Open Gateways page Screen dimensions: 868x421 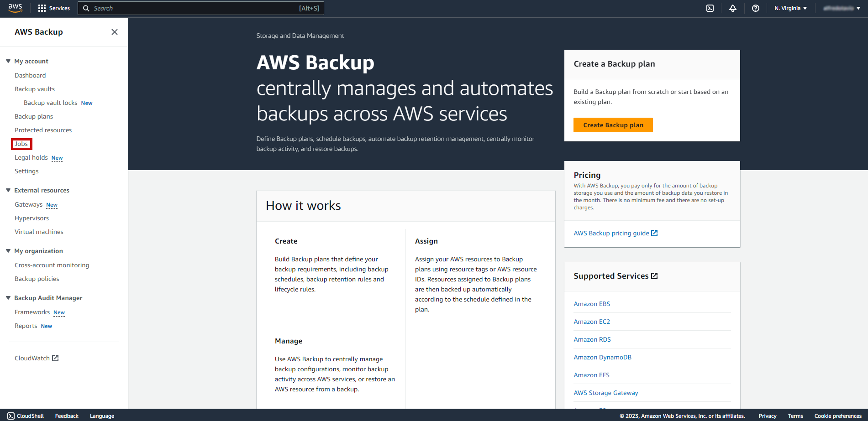[28, 204]
